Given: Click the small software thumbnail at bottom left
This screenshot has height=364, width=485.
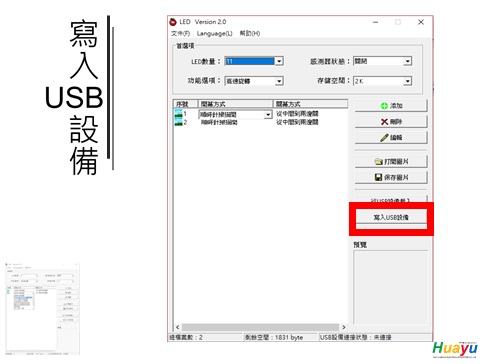Looking at the screenshot, I should pos(42,309).
